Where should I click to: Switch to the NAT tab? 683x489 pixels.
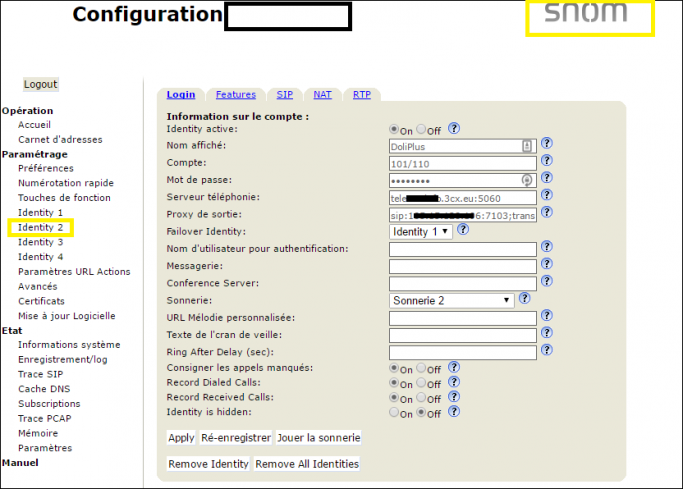click(x=322, y=94)
